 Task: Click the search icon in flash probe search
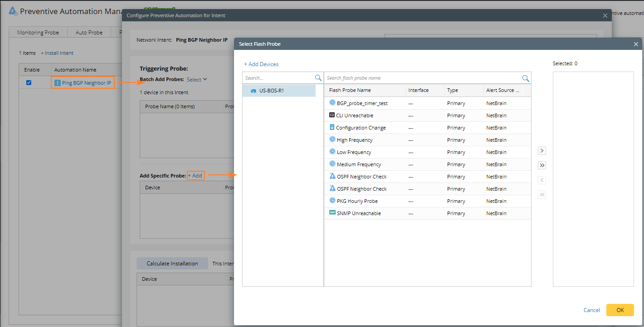[x=526, y=78]
